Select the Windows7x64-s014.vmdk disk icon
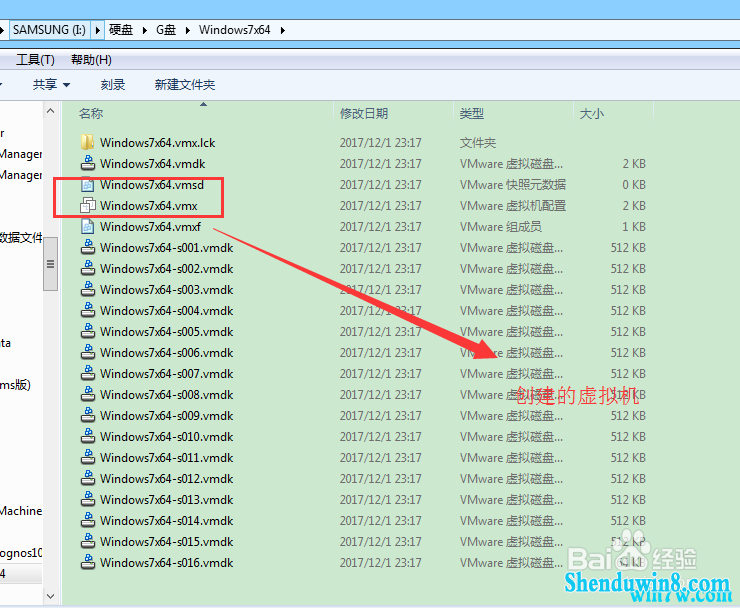Image resolution: width=740 pixels, height=608 pixels. (x=87, y=521)
